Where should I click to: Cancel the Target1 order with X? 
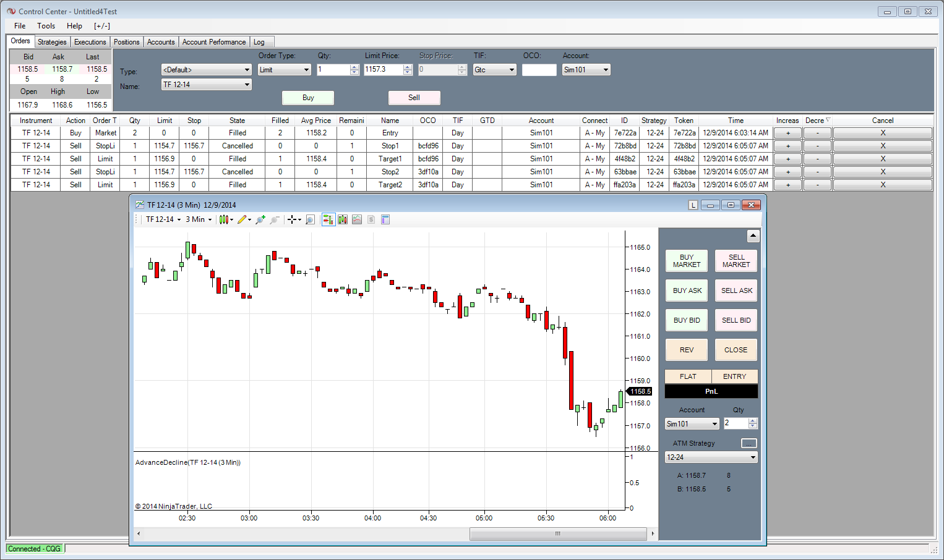[x=883, y=159]
